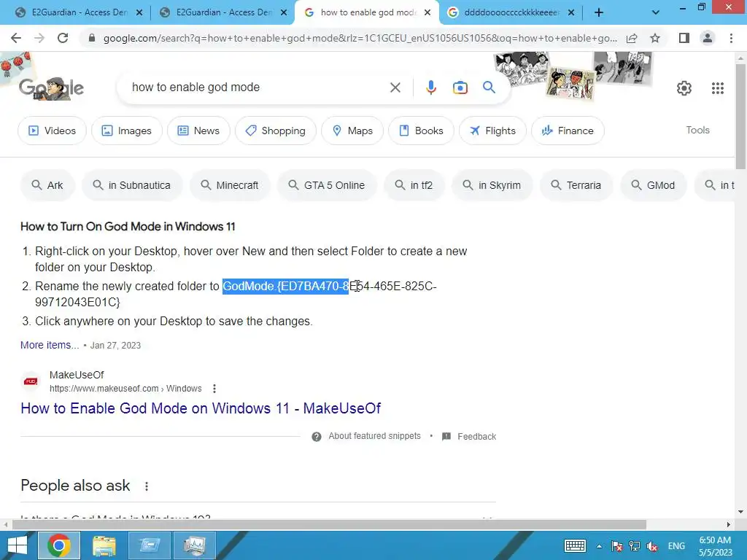Screen dimensions: 747x560
Task: Open More items link
Action: coord(50,345)
